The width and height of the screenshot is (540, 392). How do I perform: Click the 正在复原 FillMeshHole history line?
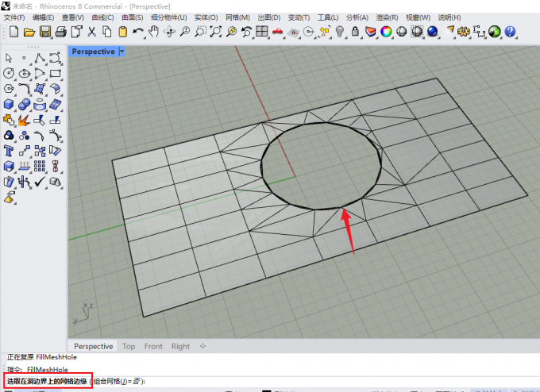click(x=41, y=357)
